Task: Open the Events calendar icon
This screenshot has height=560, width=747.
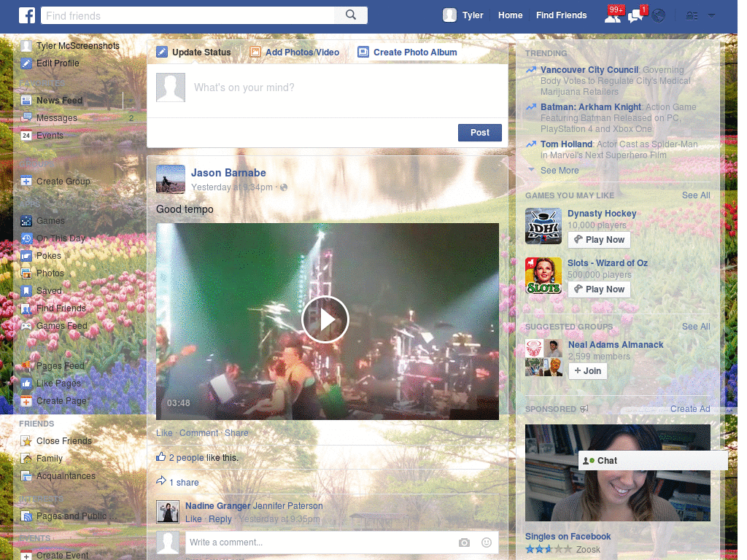Action: point(26,135)
